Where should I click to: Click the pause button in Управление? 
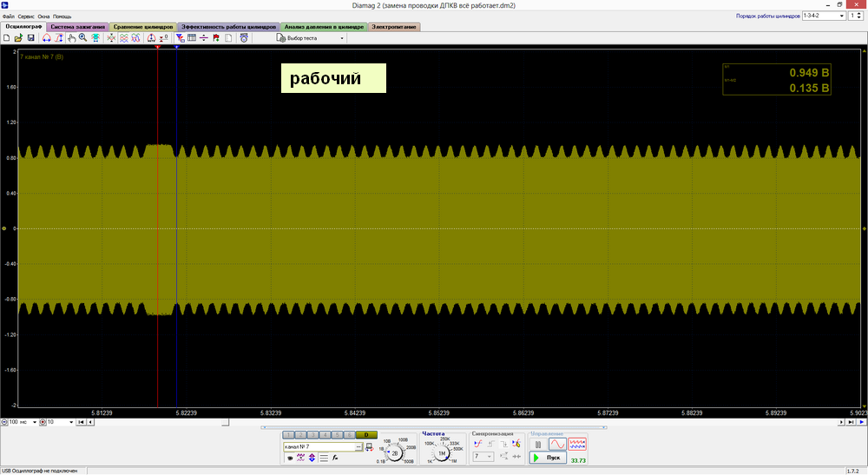pos(538,445)
